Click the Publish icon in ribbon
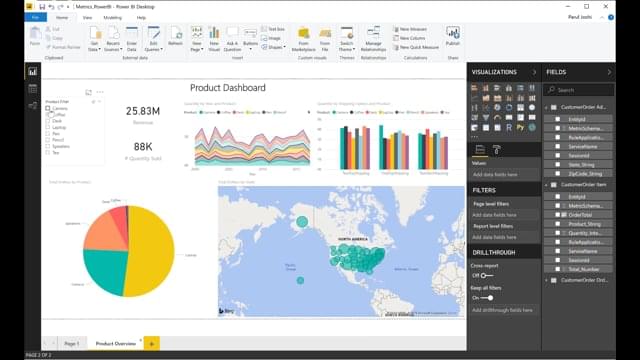 (x=453, y=36)
